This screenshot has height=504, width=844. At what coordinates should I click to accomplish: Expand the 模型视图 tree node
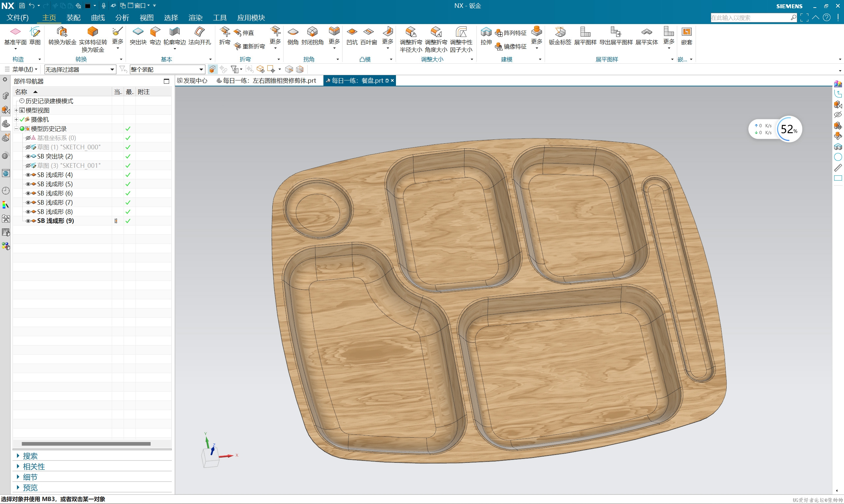(x=16, y=110)
